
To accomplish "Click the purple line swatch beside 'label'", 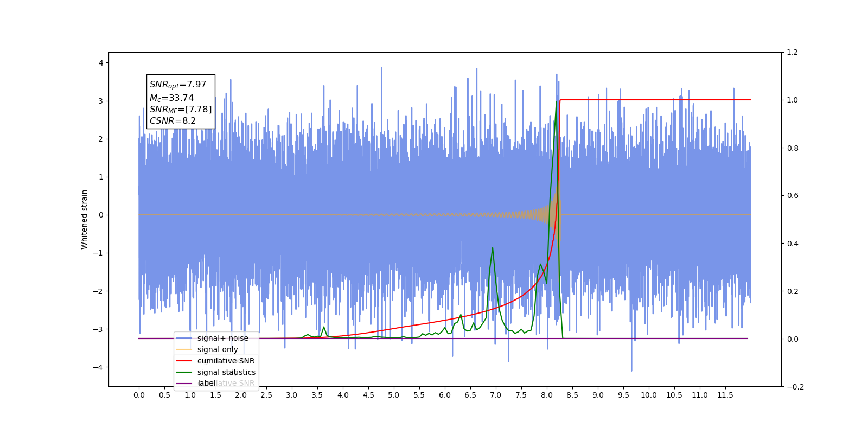I will pos(184,384).
